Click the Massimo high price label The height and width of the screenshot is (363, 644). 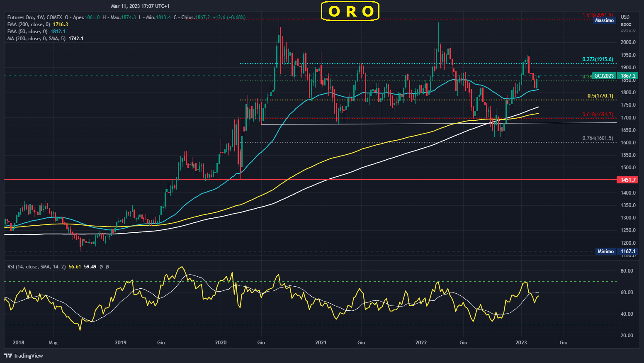tap(604, 20)
